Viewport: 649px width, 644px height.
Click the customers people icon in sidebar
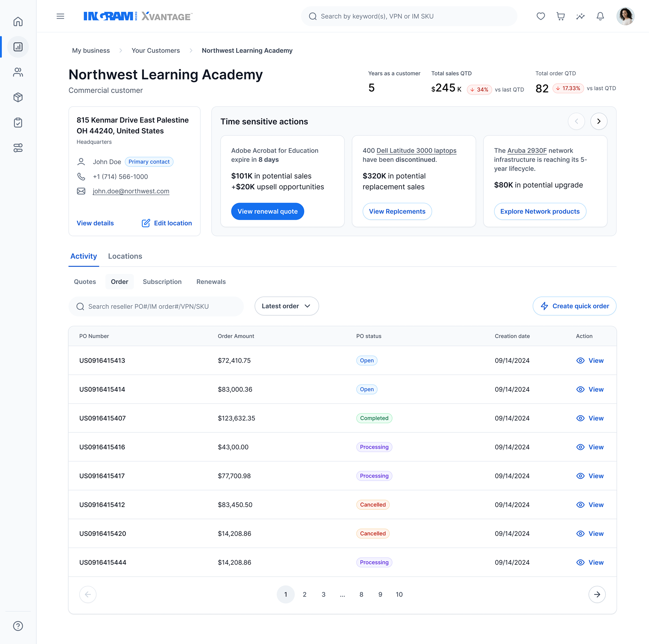point(18,72)
